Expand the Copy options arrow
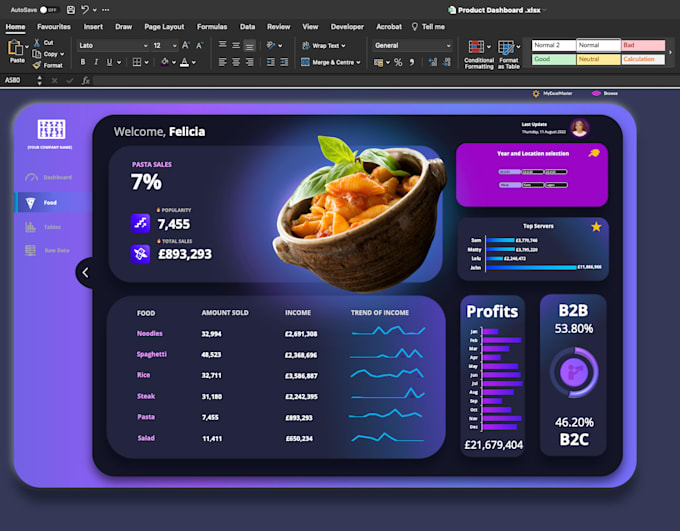This screenshot has width=680, height=531. click(x=62, y=54)
